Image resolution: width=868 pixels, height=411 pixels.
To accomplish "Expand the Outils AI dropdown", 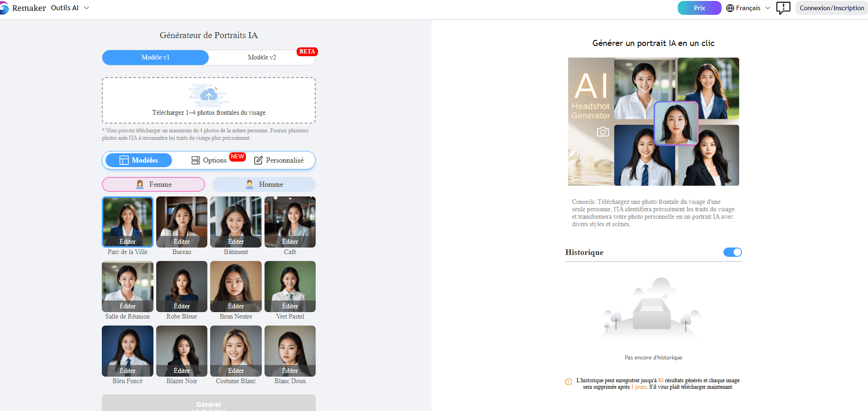I will pyautogui.click(x=70, y=8).
